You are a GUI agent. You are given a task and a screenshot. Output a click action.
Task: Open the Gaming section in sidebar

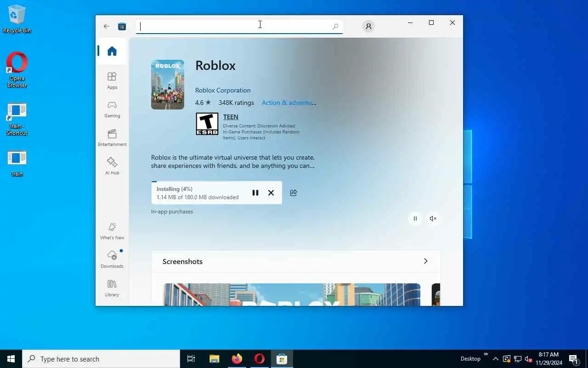click(112, 109)
